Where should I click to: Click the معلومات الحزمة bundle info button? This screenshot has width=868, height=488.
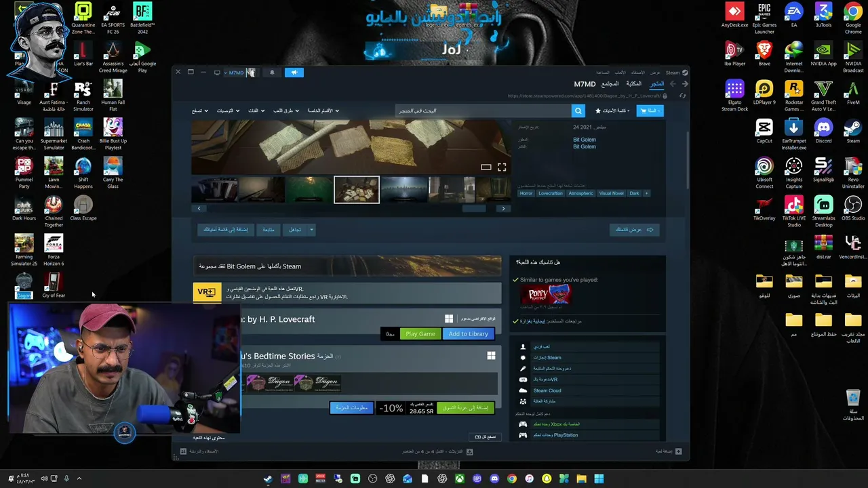[x=351, y=407]
